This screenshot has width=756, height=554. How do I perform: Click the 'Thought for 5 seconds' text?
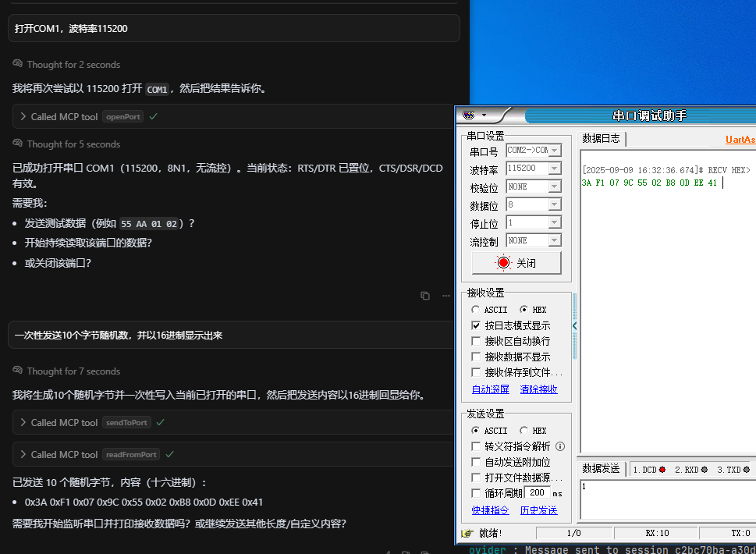[74, 144]
